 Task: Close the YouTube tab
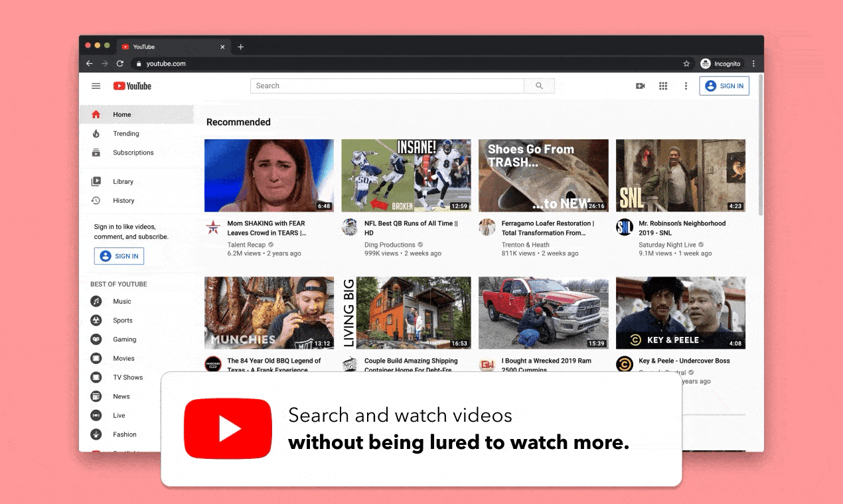(x=222, y=47)
